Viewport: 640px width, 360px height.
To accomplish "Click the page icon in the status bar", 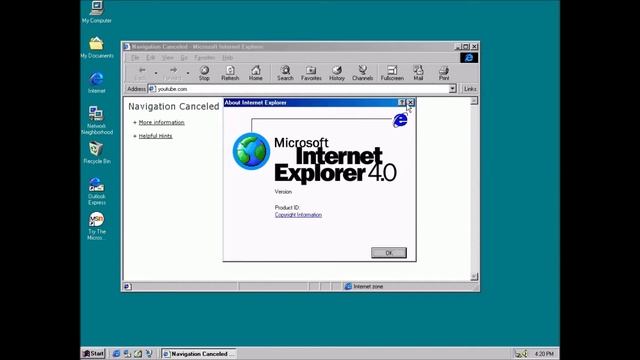I will tap(127, 287).
